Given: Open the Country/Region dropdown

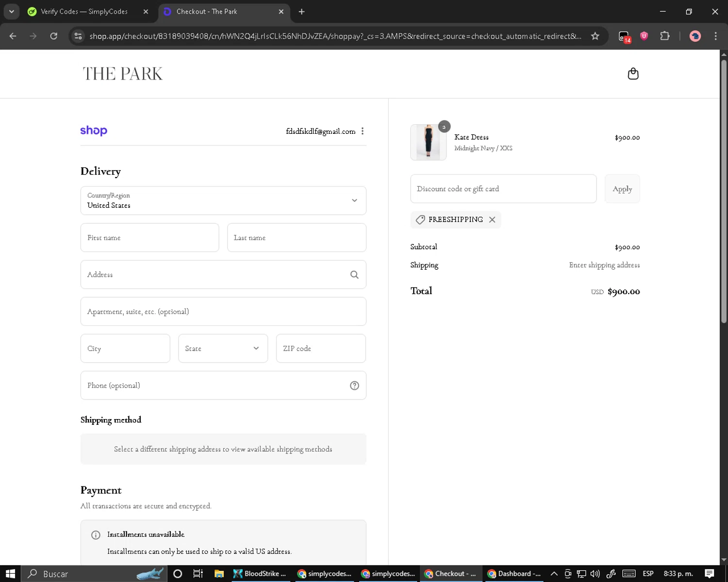Looking at the screenshot, I should 223,201.
